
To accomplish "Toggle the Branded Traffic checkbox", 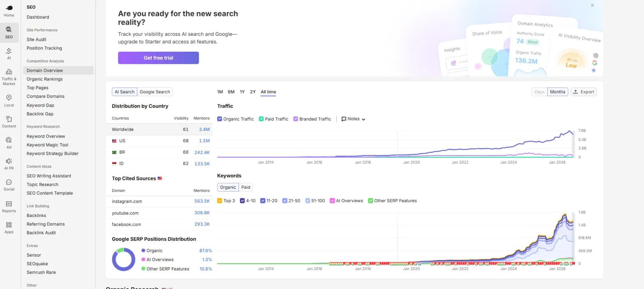I will (x=296, y=119).
